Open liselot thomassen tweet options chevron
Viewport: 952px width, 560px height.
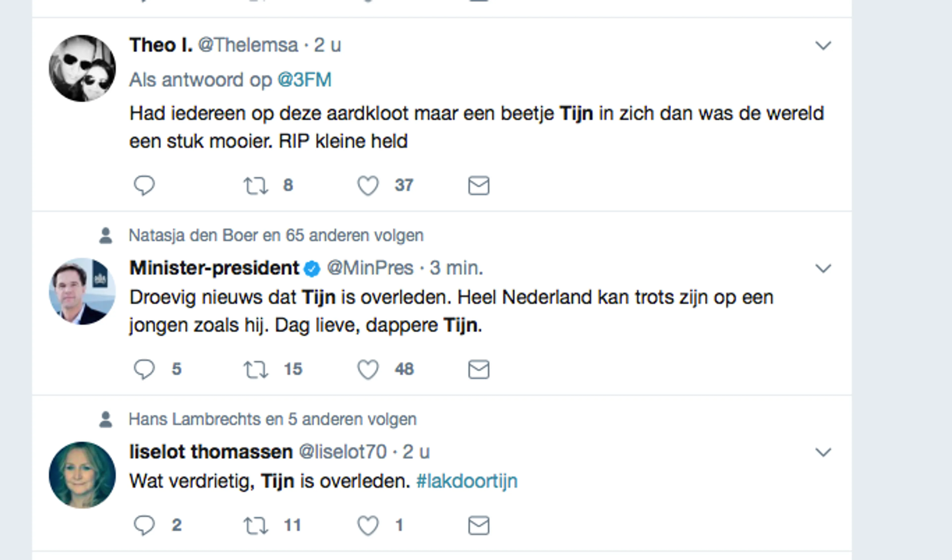coord(823,452)
